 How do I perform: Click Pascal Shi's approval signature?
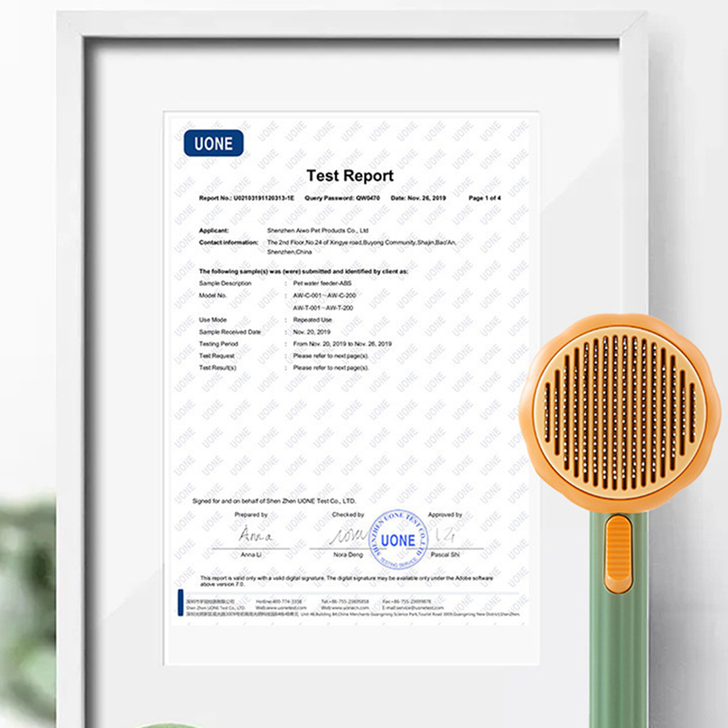pos(445,537)
